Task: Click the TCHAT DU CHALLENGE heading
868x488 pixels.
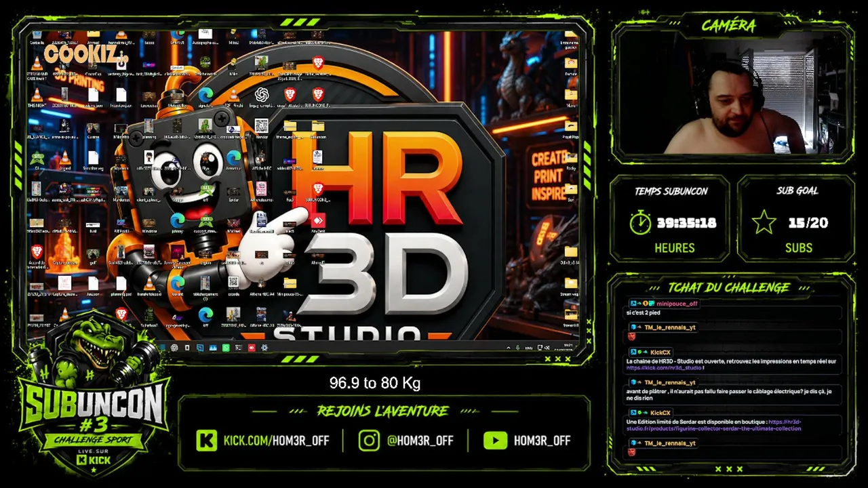Action: point(728,287)
